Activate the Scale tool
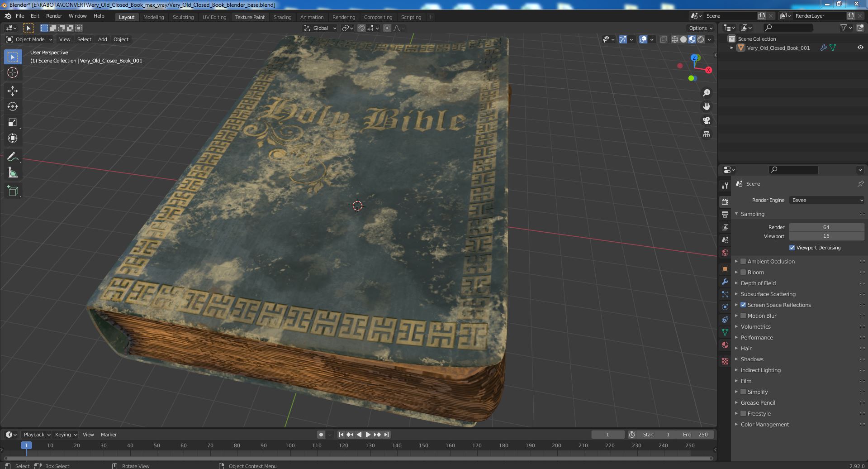Viewport: 868px width, 469px height. [x=13, y=123]
